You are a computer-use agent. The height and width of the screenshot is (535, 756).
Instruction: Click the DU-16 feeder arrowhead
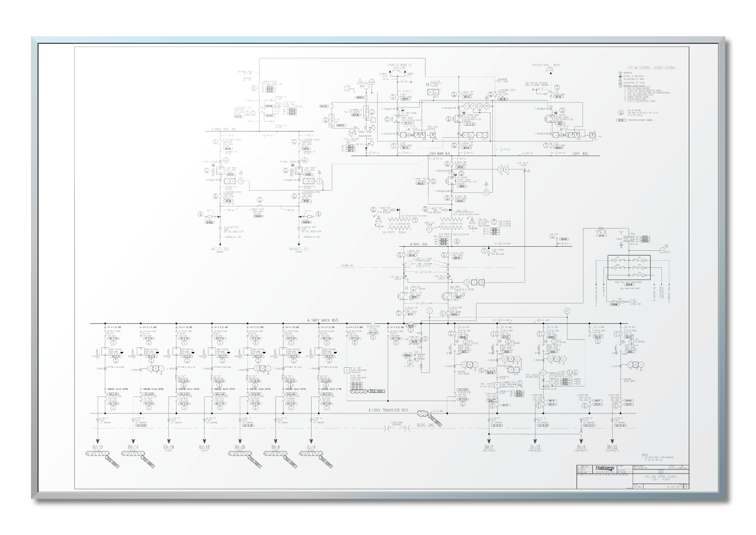click(x=169, y=441)
